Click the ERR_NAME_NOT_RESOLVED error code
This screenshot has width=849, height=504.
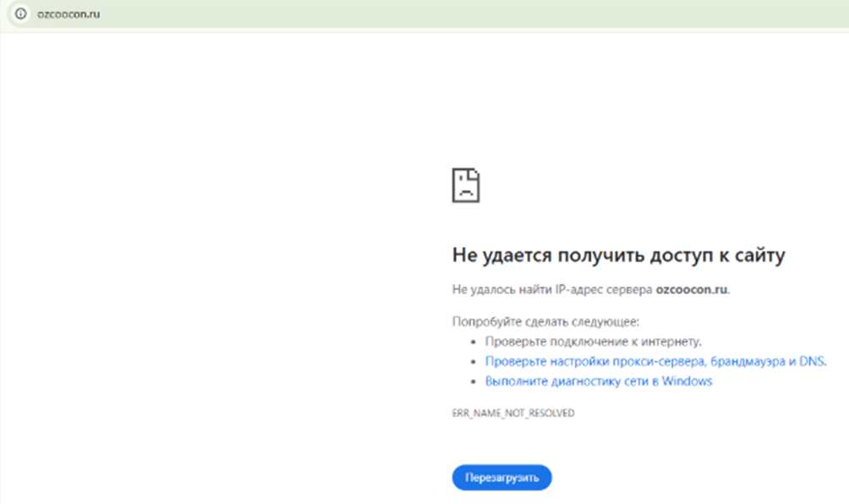(513, 414)
